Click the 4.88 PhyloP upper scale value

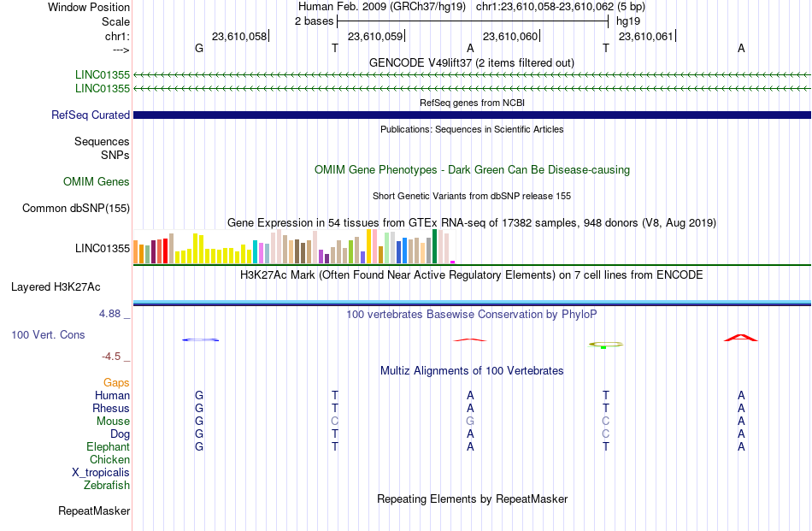click(x=109, y=314)
